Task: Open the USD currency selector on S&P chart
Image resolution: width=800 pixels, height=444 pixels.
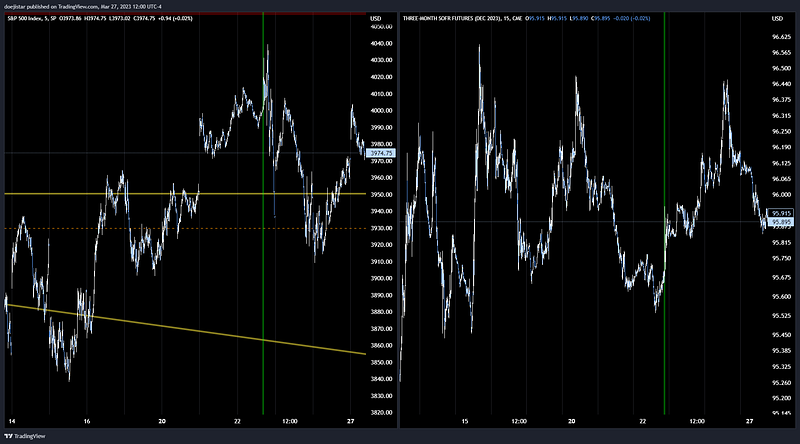Action: pos(375,19)
